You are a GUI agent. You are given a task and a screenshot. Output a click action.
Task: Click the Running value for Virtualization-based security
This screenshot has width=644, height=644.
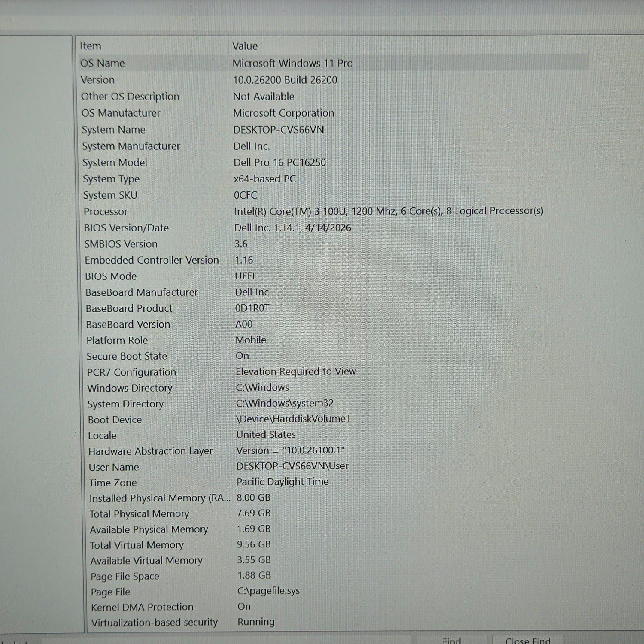click(x=256, y=622)
